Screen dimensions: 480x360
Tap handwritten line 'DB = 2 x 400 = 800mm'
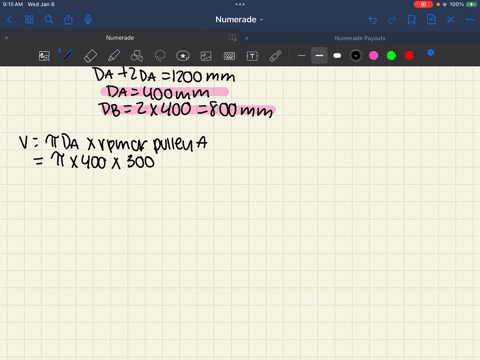pos(187,110)
